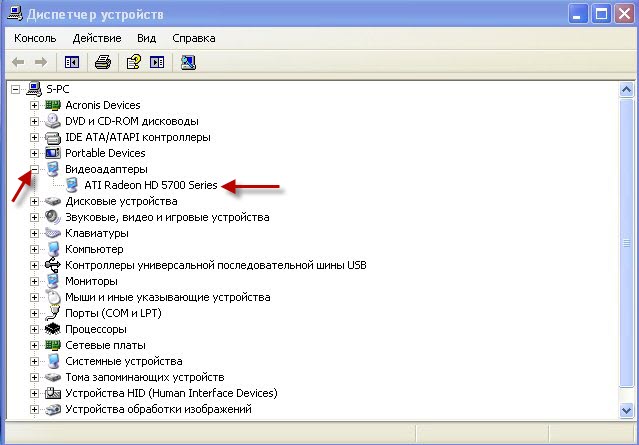The width and height of the screenshot is (639, 445).
Task: Click the DVD и CD-ROM дисководы disc icon
Action: (53, 121)
